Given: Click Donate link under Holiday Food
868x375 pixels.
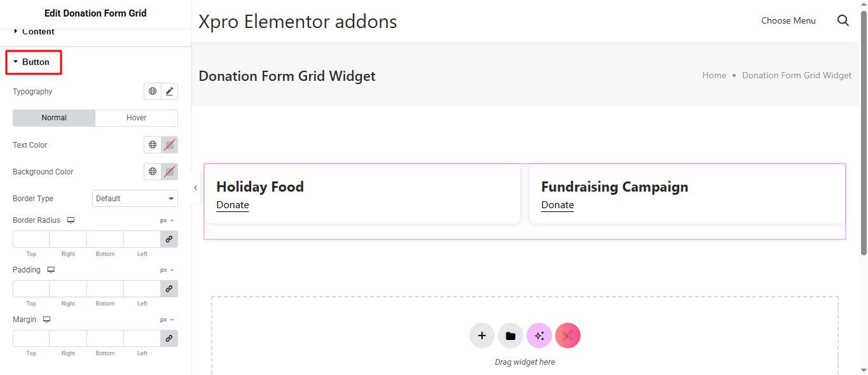Looking at the screenshot, I should [233, 205].
